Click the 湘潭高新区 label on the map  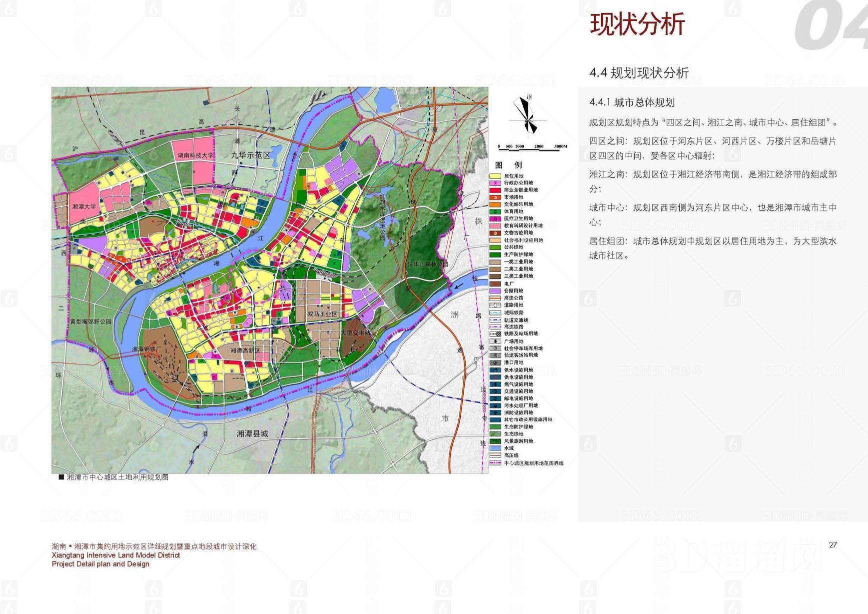point(245,350)
